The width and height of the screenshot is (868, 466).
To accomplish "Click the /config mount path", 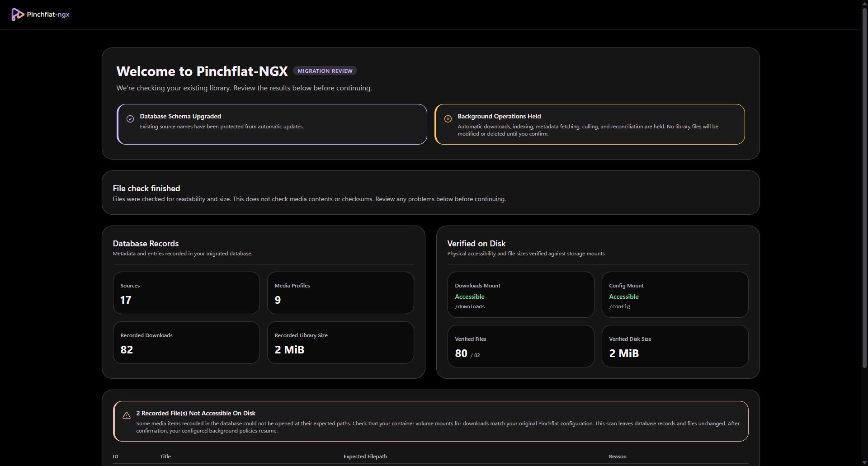I will (x=619, y=306).
